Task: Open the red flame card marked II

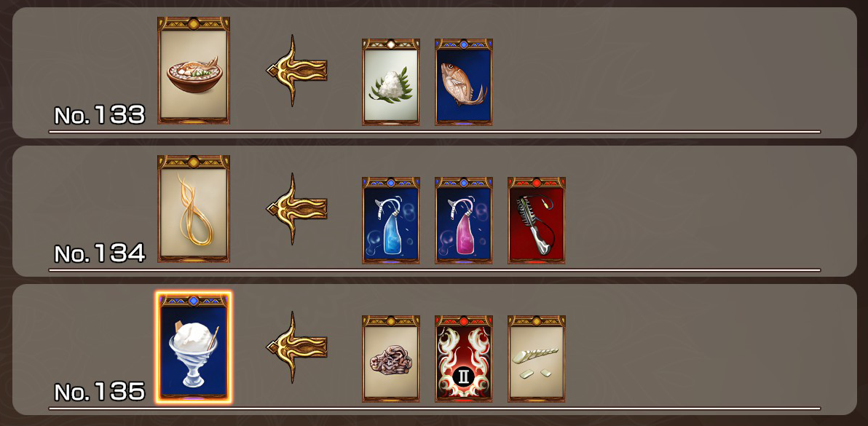Action: tap(464, 358)
